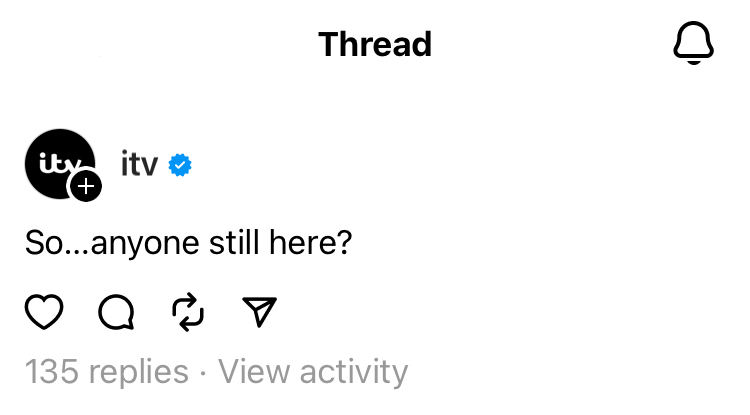Image resolution: width=750 pixels, height=415 pixels.
Task: Repost the itv thread
Action: pos(188,313)
